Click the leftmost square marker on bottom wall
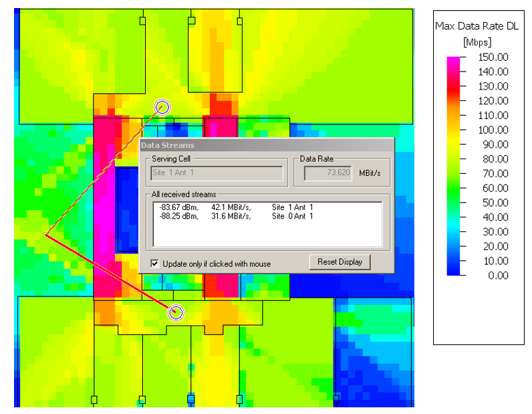532x414 pixels. pyautogui.click(x=94, y=400)
